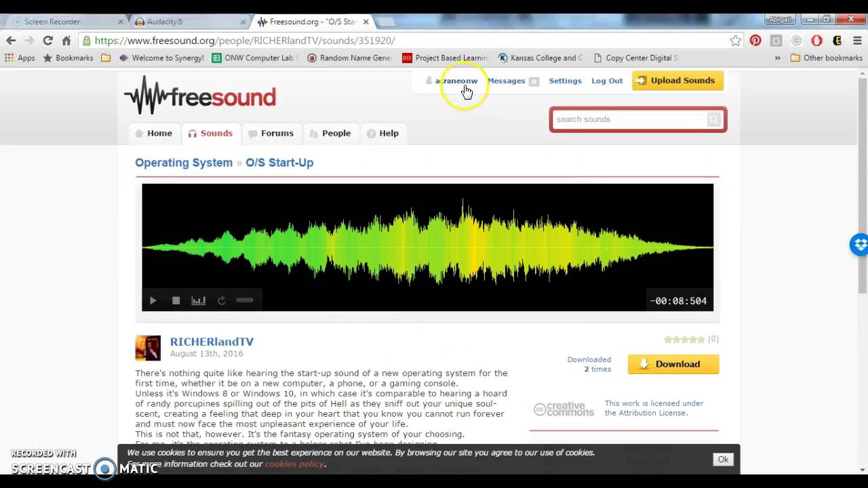Screen dimensions: 868x488
Task: Log Out of freesound
Action: [x=607, y=81]
